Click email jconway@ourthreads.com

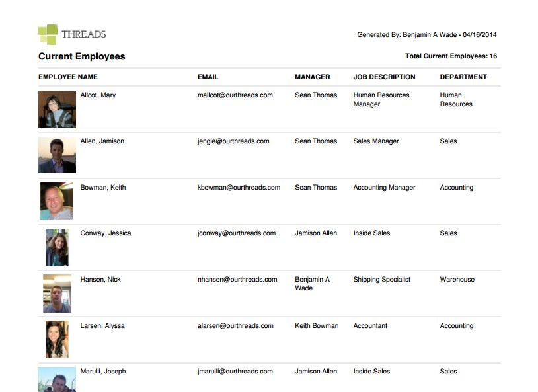[237, 233]
